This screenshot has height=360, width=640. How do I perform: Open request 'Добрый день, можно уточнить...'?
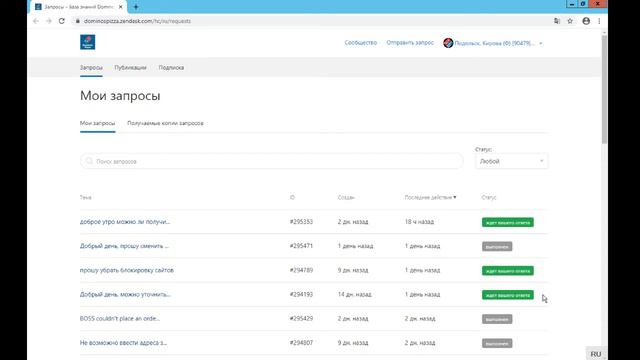(125, 294)
